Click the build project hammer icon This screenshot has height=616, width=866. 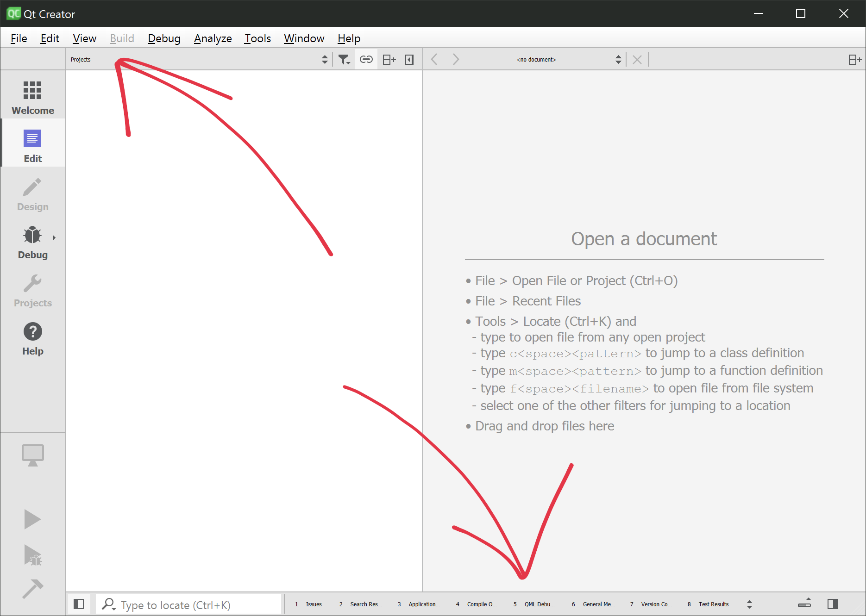[x=32, y=589]
